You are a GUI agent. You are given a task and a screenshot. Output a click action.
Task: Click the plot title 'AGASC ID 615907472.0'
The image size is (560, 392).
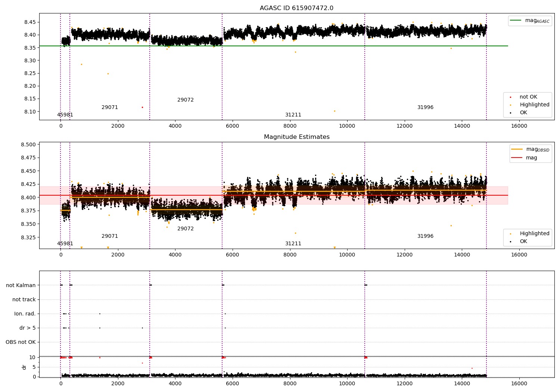[296, 8]
